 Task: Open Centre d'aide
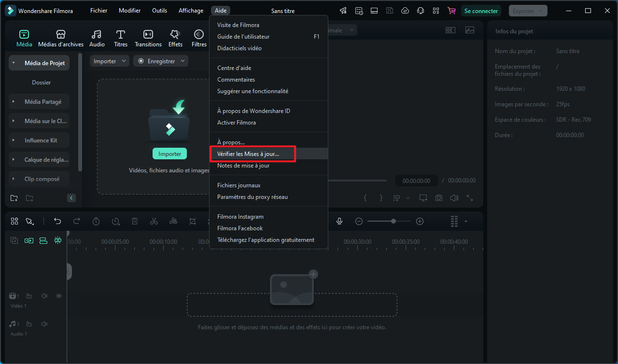268,68
